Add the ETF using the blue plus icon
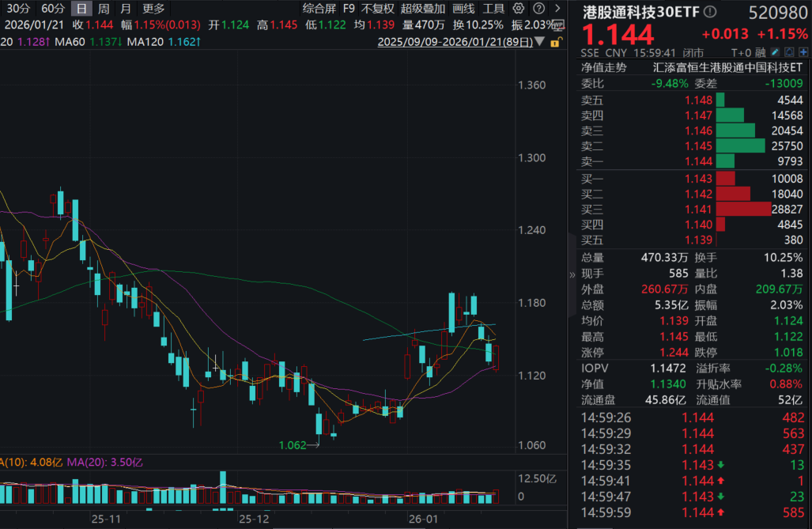Screen dimensions: 812x529 click(803, 51)
